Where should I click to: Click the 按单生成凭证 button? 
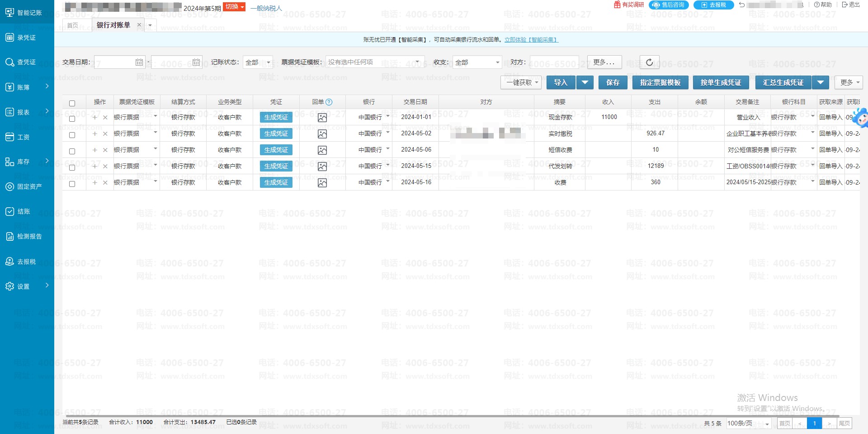tap(721, 83)
